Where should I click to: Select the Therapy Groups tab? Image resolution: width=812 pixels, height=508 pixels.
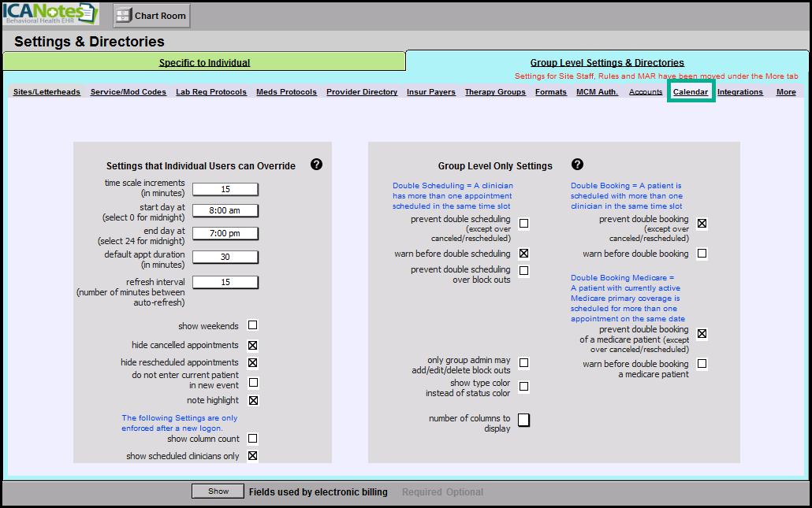coord(495,92)
